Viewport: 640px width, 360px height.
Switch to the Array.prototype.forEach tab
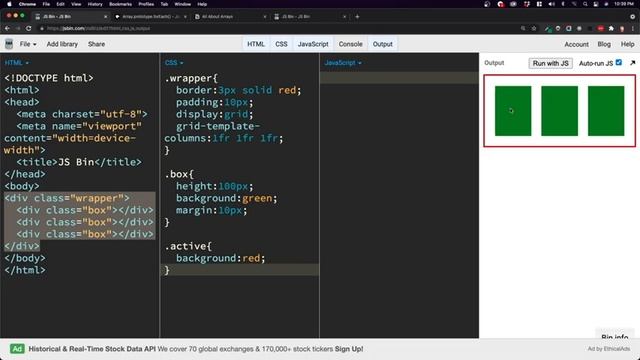click(x=150, y=16)
